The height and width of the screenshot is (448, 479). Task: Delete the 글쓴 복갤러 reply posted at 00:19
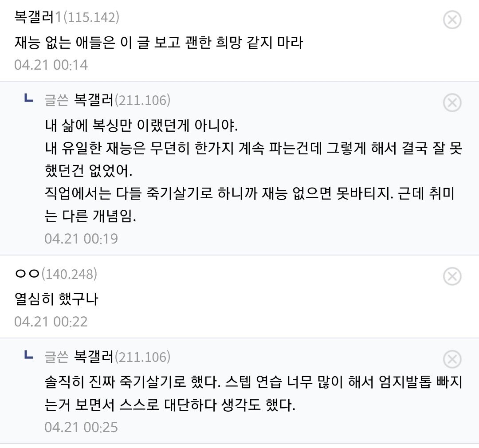coord(452,103)
